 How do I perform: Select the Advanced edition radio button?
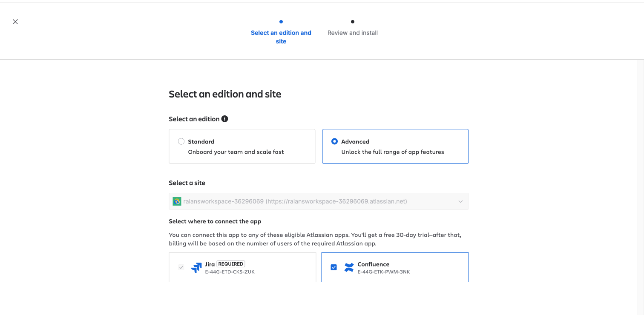pyautogui.click(x=334, y=141)
